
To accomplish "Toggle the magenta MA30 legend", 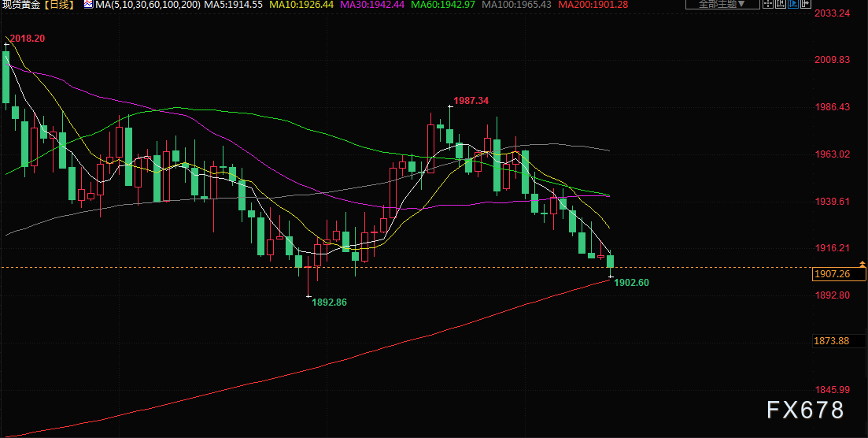I will tap(372, 5).
